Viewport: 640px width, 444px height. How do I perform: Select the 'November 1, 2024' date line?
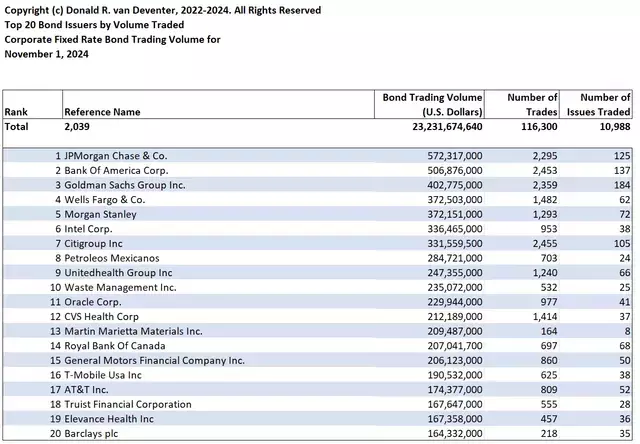coord(47,54)
